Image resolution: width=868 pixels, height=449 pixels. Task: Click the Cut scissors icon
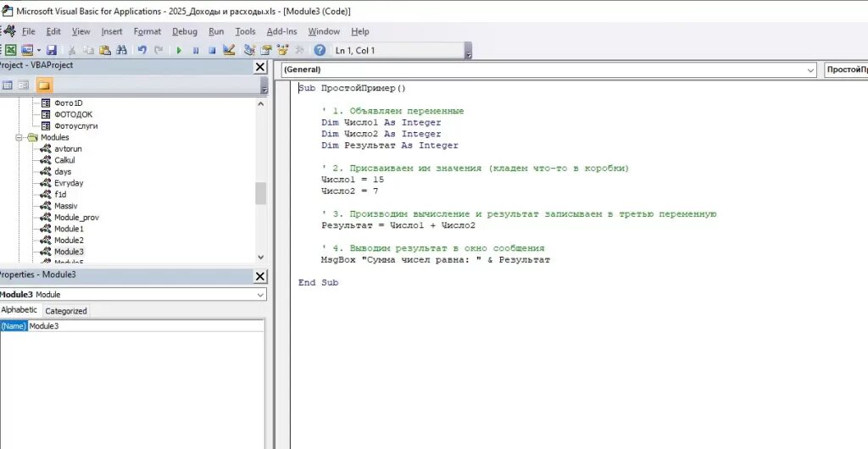(72, 50)
